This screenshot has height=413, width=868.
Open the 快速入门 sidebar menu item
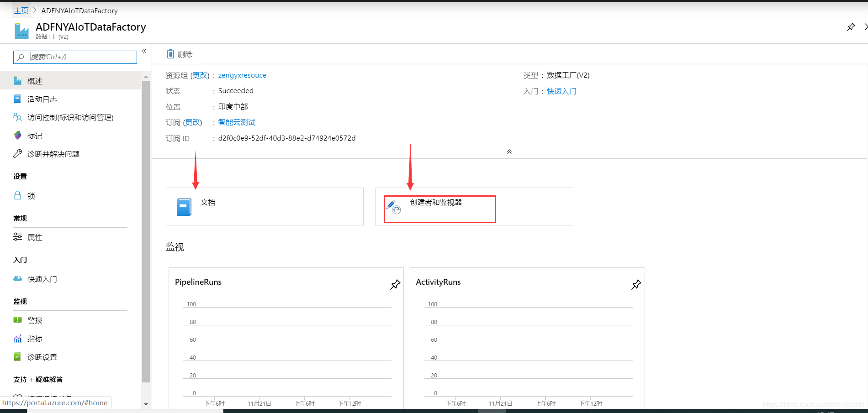[71, 279]
